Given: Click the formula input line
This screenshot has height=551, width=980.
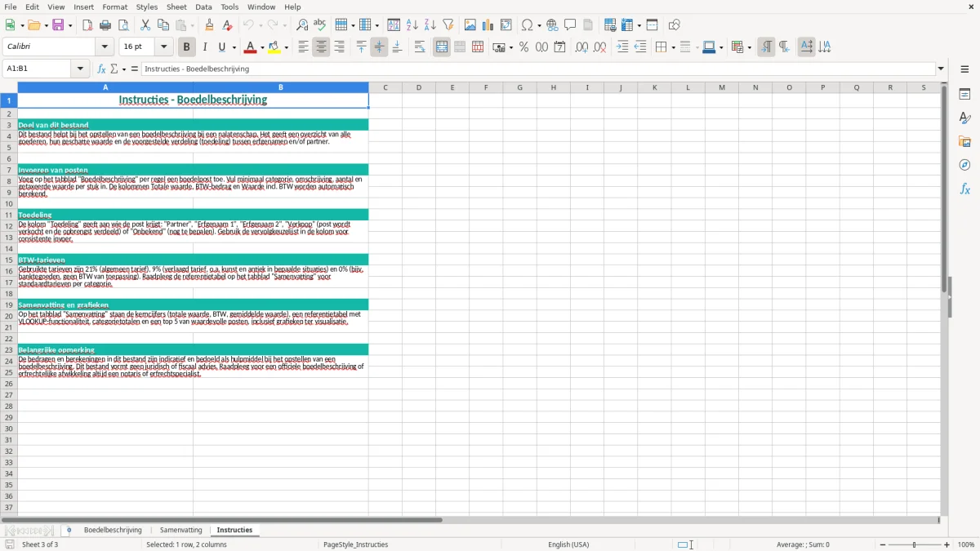Looking at the screenshot, I should coord(538,69).
